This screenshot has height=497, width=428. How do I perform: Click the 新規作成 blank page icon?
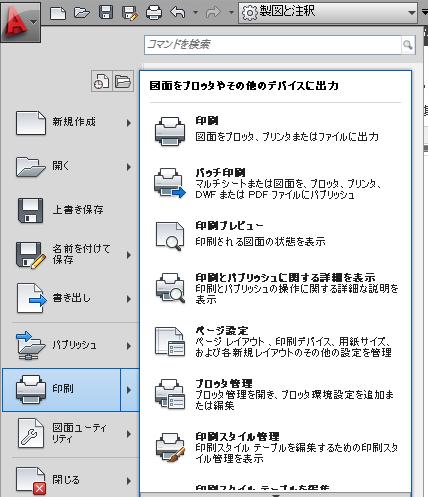31,123
